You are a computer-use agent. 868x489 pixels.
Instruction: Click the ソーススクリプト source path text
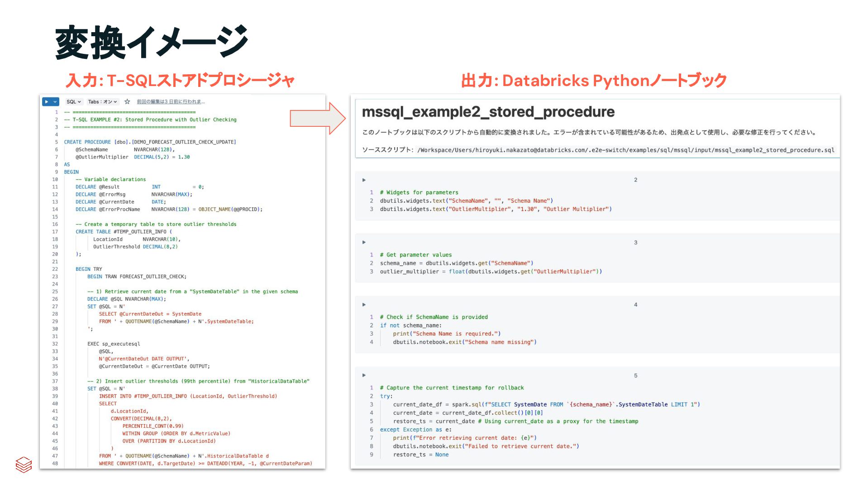click(598, 150)
